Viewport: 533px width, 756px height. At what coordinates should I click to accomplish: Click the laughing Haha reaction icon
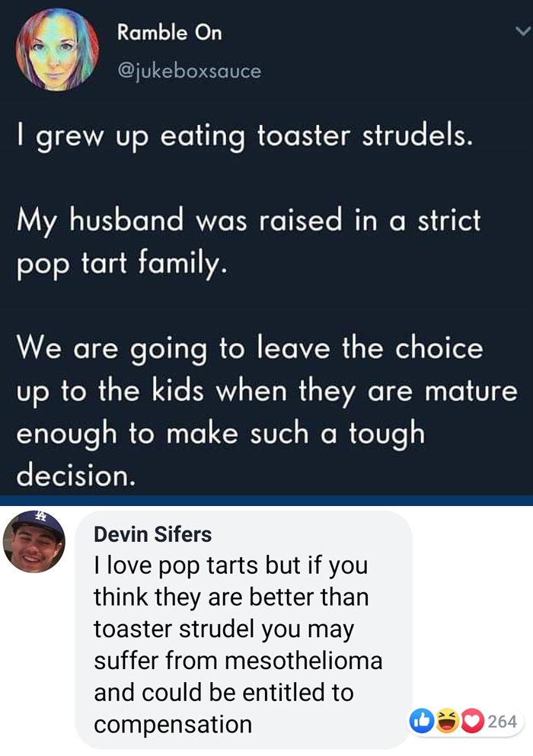[448, 721]
